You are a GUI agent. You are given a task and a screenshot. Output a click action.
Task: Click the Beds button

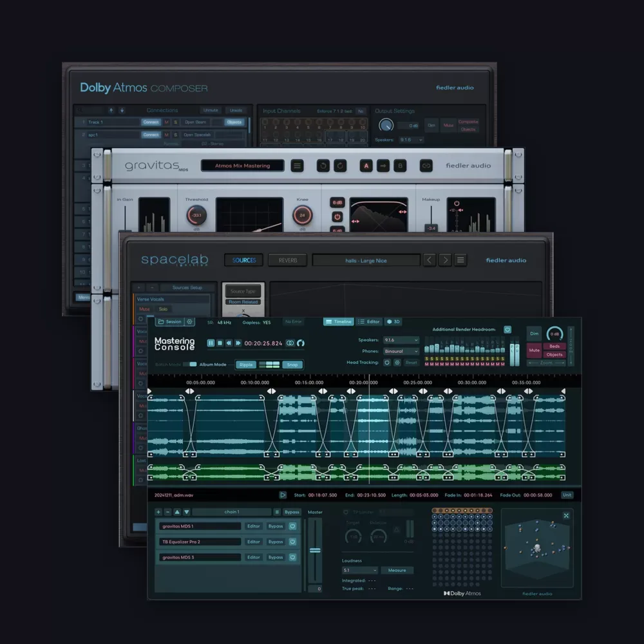554,346
